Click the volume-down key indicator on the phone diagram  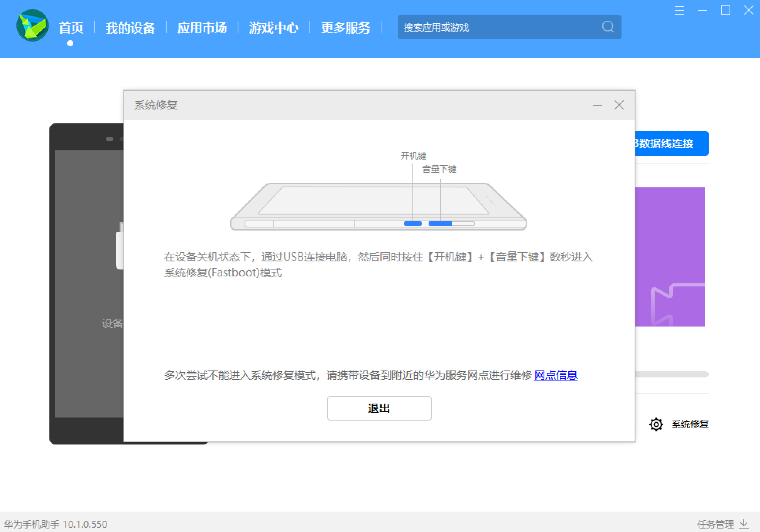[440, 223]
